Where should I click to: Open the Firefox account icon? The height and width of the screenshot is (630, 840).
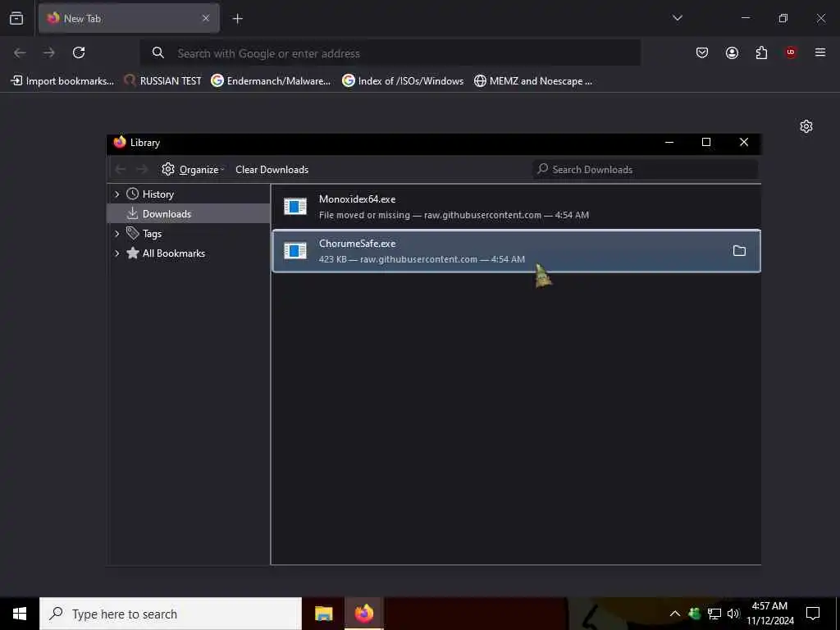(732, 52)
